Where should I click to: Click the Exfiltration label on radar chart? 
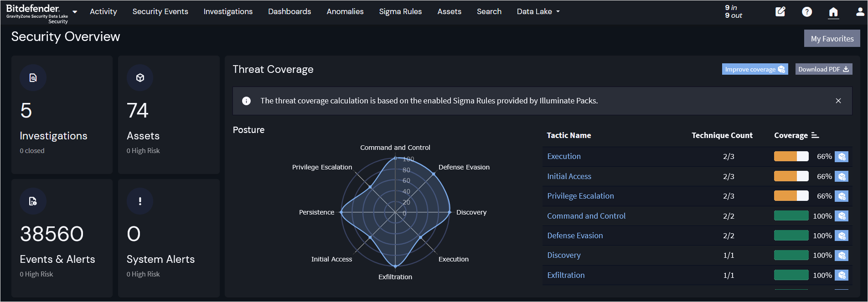(x=395, y=277)
